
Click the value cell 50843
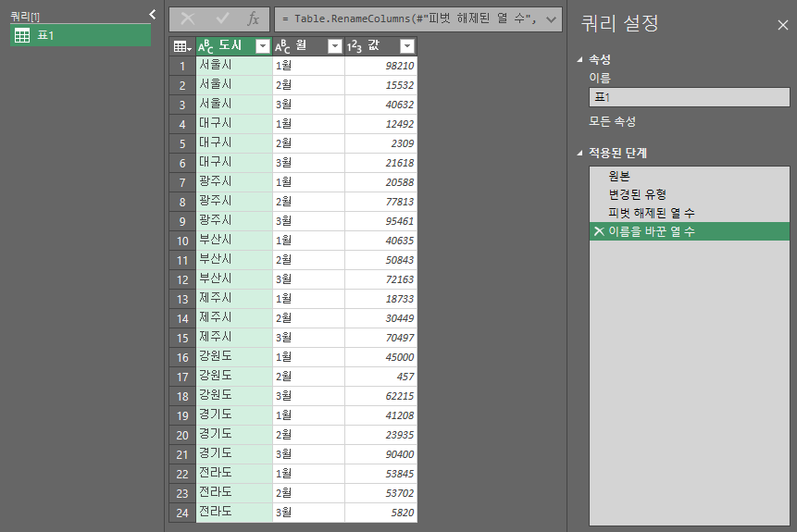380,260
